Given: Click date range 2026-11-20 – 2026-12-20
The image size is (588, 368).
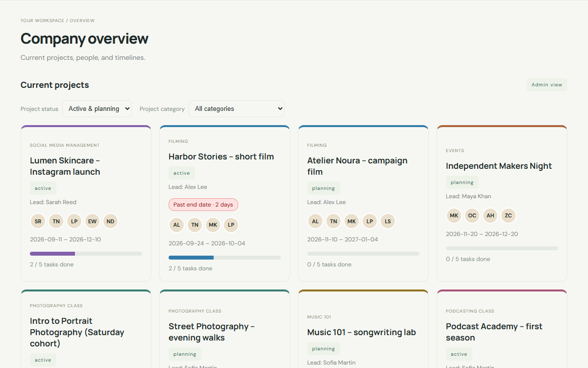Looking at the screenshot, I should point(482,234).
